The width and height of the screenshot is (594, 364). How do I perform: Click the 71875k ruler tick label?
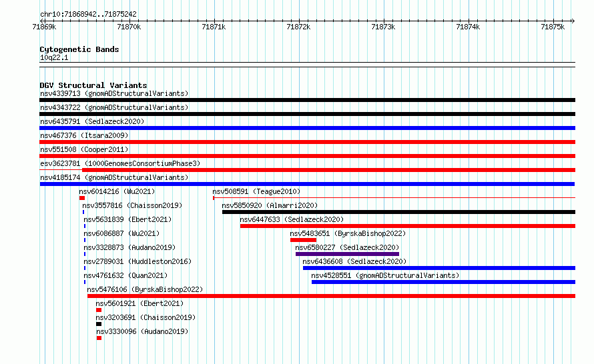[553, 27]
